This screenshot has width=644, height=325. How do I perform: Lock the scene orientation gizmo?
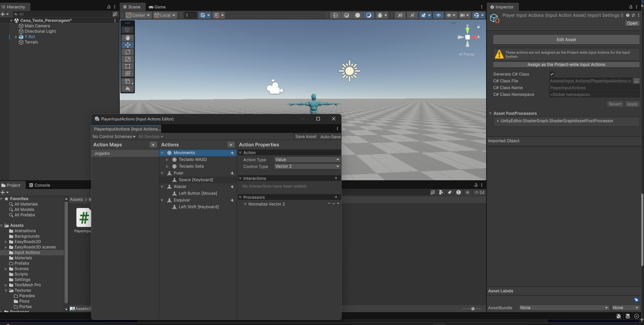click(478, 27)
